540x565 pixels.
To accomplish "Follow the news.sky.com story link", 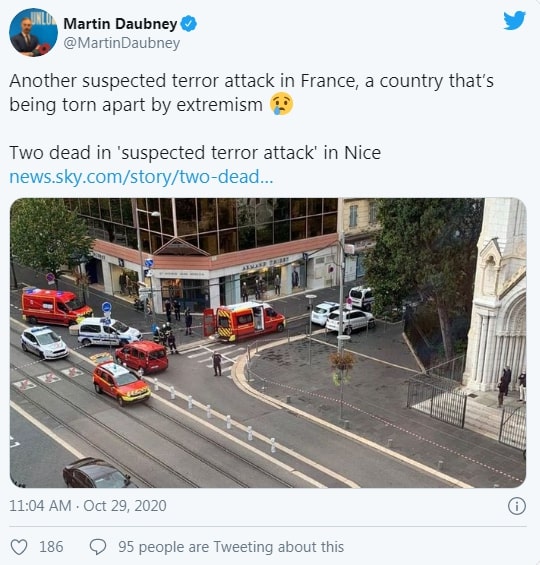I will point(141,177).
